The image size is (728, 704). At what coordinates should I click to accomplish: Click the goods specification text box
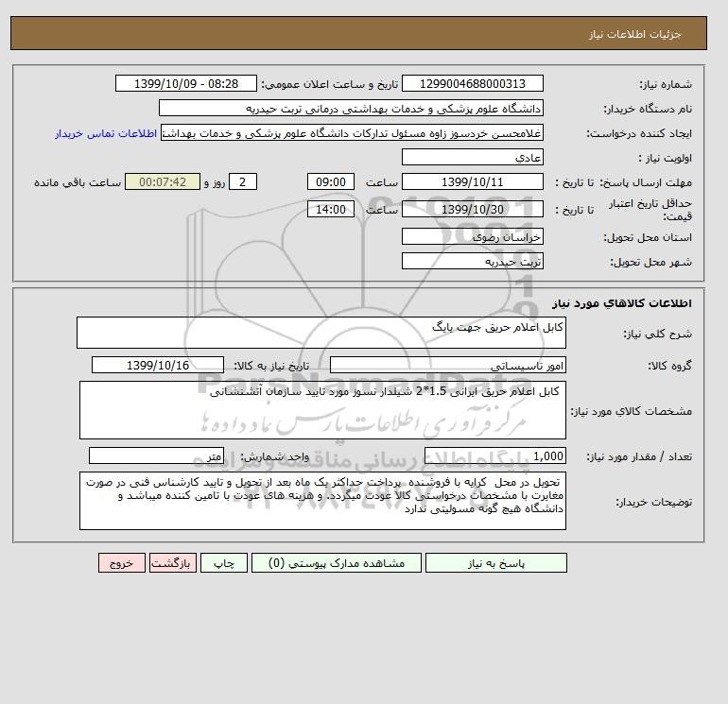tap(322, 410)
